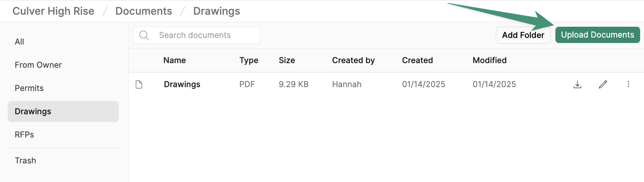The height and width of the screenshot is (182, 644).
Task: Click the Upload Documents button
Action: (x=598, y=35)
